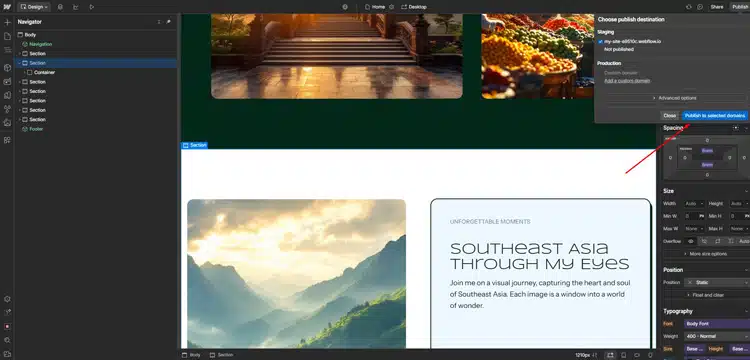Click the Add a custom domain link

pyautogui.click(x=627, y=81)
